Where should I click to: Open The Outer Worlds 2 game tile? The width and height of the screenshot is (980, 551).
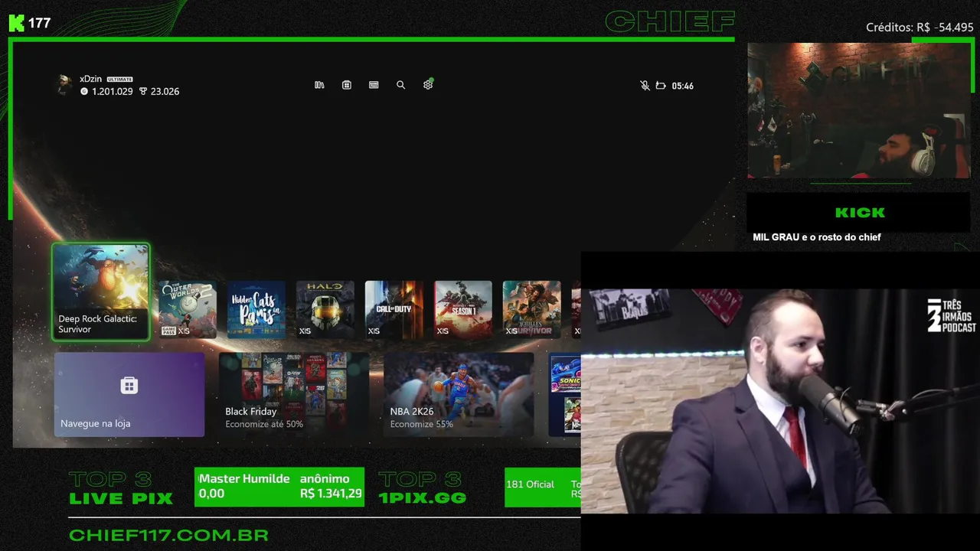tap(188, 309)
